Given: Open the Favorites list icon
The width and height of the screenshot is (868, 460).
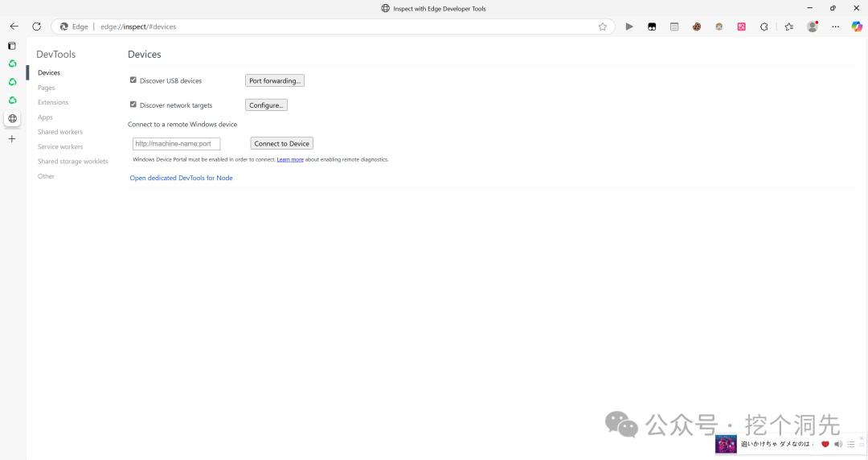Looking at the screenshot, I should [x=789, y=27].
